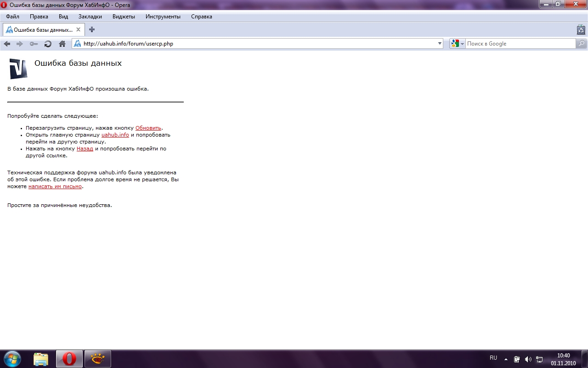Expand the address bar history dropdown
Viewport: 588px width, 368px height.
[440, 44]
